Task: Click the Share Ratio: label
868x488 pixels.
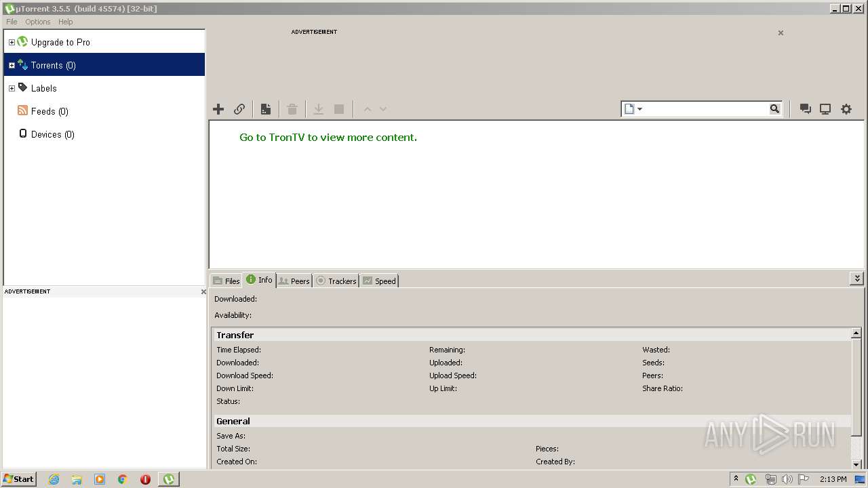Action: coord(663,388)
